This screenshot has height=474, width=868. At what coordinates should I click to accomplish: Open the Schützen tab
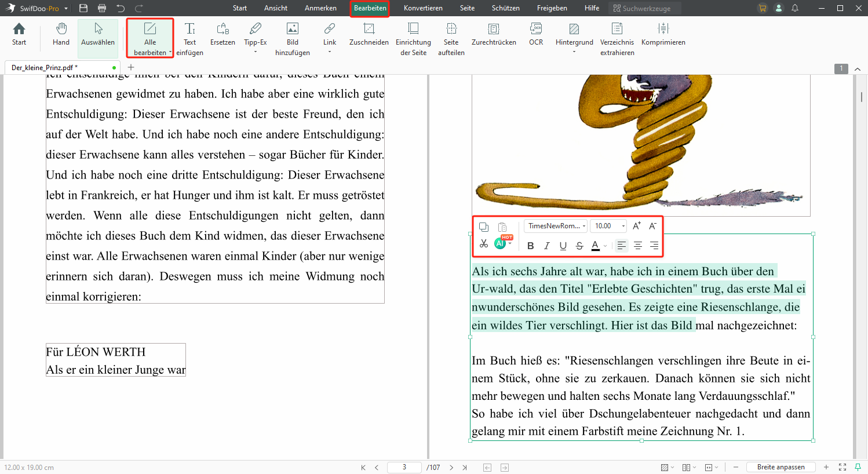click(x=506, y=8)
